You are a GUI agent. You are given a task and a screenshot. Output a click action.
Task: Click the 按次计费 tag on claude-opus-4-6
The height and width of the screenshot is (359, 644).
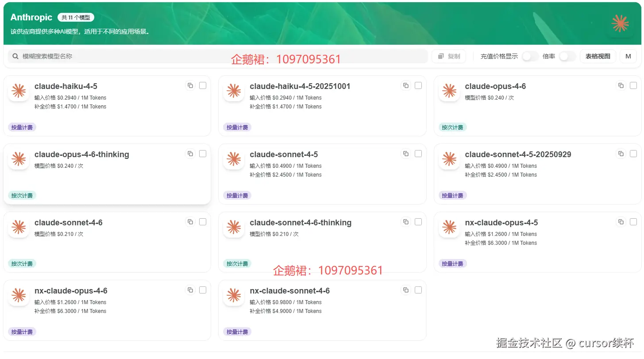pyautogui.click(x=452, y=127)
